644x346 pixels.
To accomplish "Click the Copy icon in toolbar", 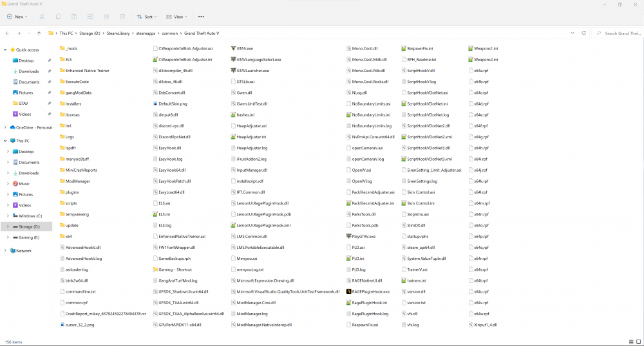I will pos(59,17).
